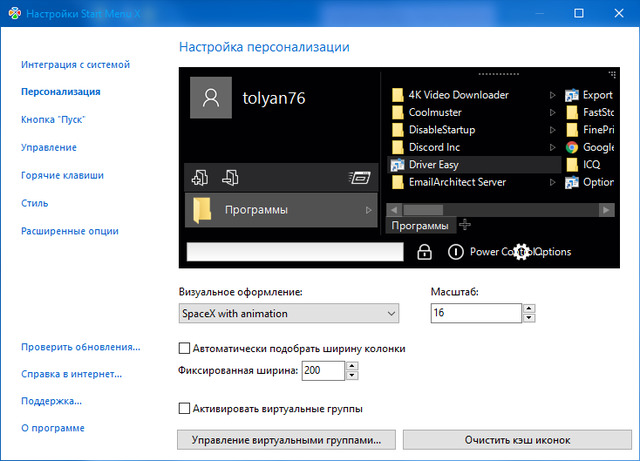
Task: Click the horizontal scrollbar thumb in the preview
Action: pos(423,210)
